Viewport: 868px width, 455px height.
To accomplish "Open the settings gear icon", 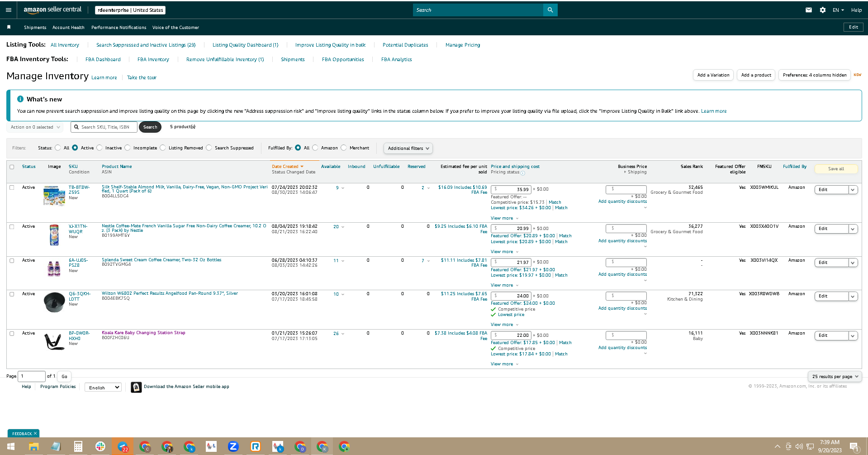I will click(823, 10).
